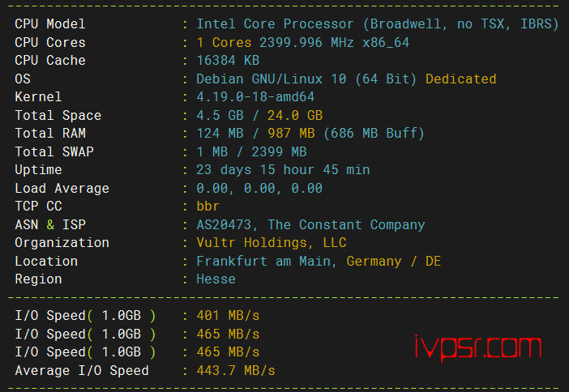Click Vultr Holdings, LLC organization
Screen dimensions: 569x392
coord(272,243)
